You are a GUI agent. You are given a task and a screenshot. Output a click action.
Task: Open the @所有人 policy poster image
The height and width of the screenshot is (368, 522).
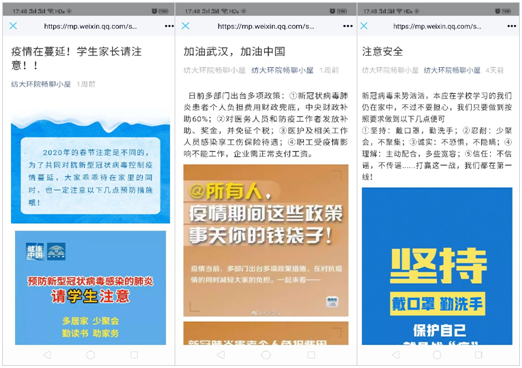[x=266, y=240]
